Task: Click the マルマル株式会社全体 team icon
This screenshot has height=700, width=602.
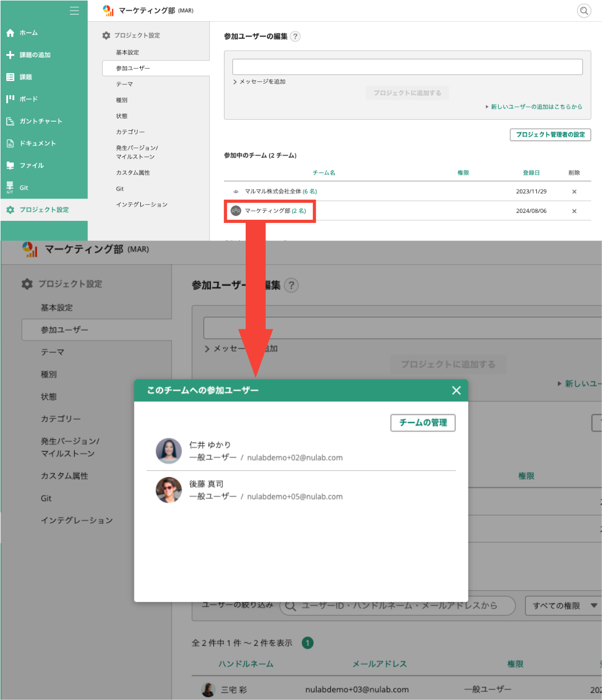Action: [x=236, y=192]
